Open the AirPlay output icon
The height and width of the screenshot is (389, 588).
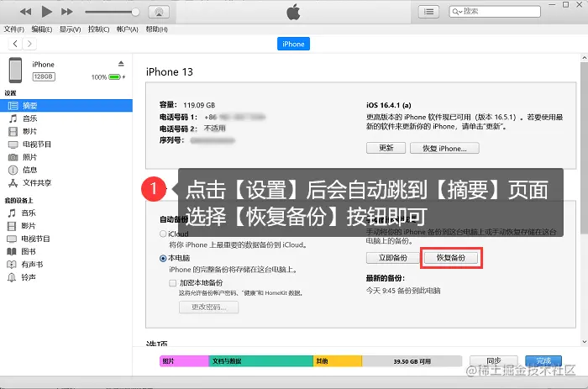pos(159,12)
